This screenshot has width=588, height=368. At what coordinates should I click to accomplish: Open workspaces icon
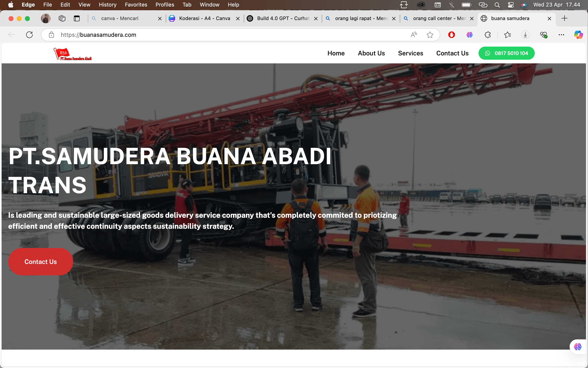click(62, 18)
